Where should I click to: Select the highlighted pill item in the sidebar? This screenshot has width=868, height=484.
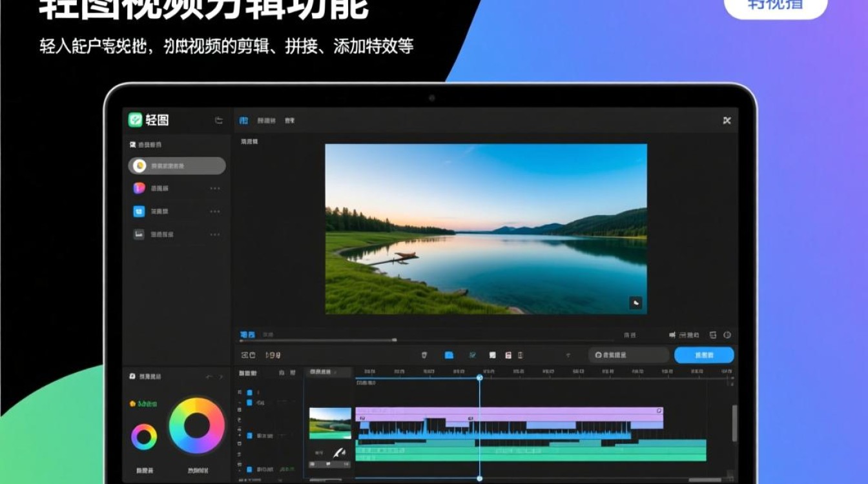coord(177,166)
